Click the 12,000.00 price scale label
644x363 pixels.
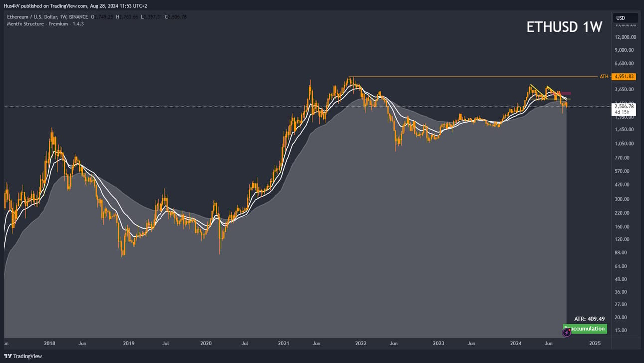coord(625,37)
